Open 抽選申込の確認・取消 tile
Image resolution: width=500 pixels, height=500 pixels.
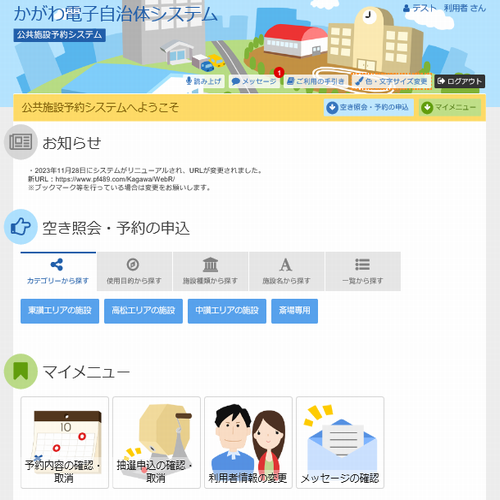[156, 442]
